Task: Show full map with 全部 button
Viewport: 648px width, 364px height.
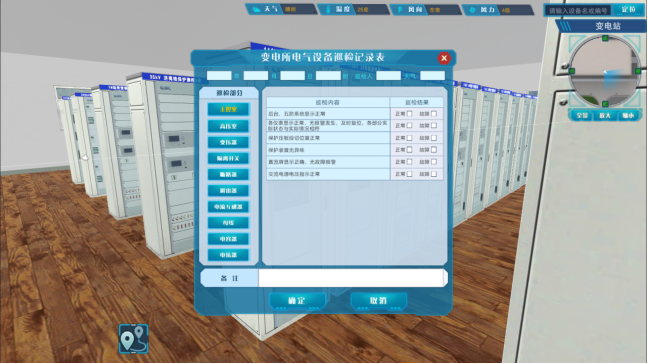Action: [582, 115]
